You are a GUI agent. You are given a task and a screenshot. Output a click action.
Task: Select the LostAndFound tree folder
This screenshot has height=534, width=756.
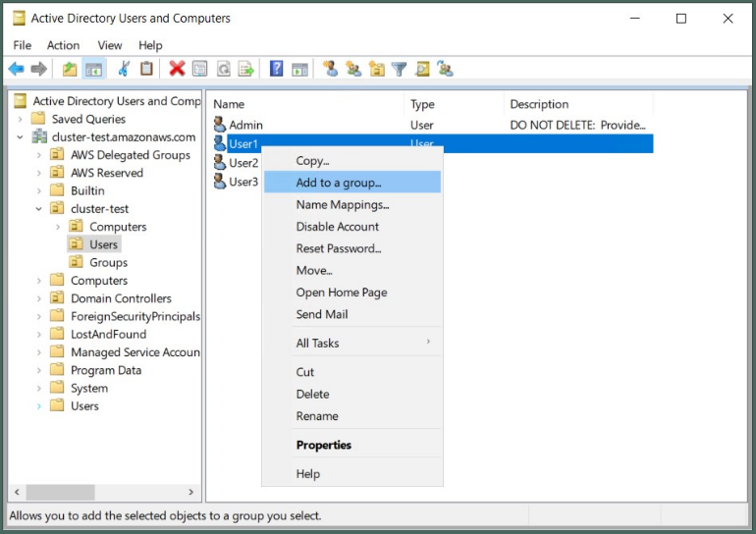98,335
